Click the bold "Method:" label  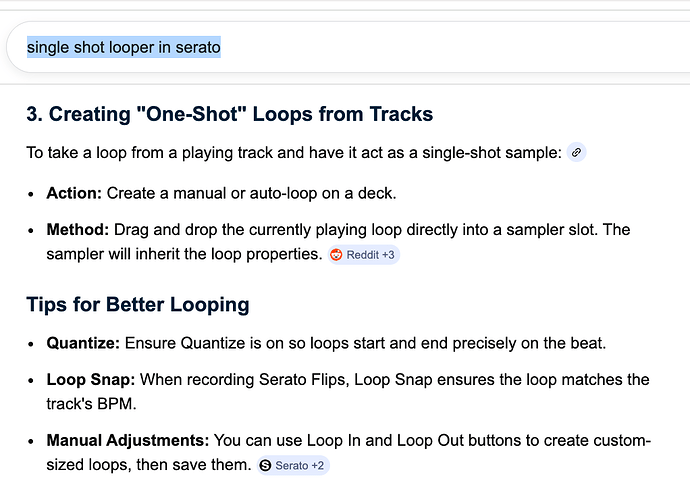(x=79, y=230)
